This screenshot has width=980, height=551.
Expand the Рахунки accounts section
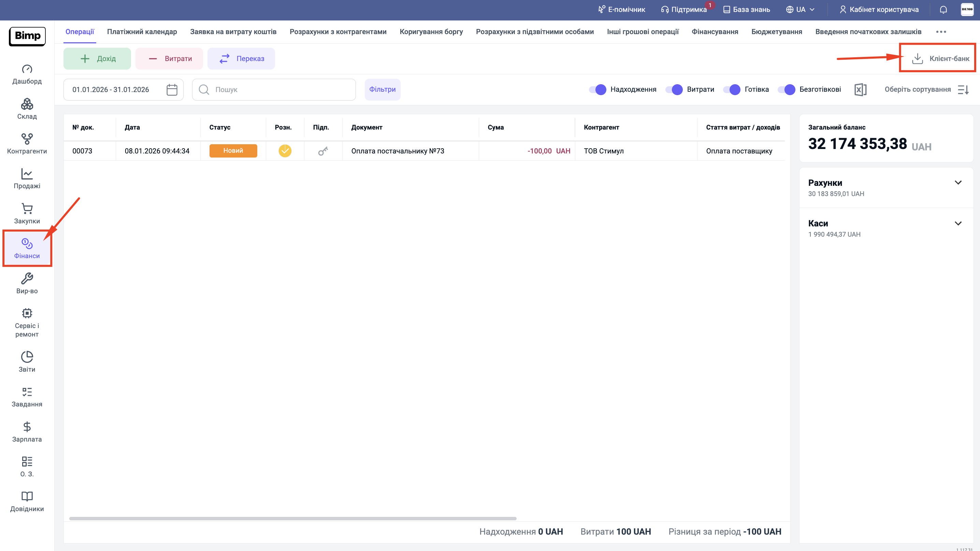pyautogui.click(x=958, y=183)
